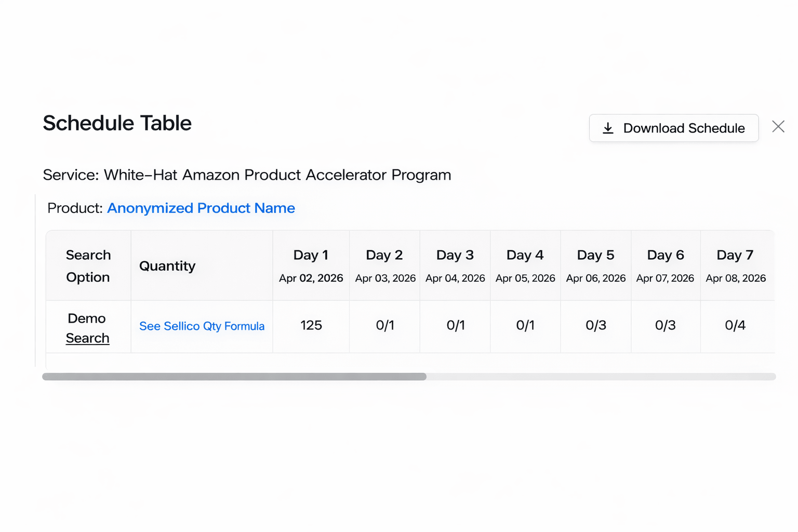
Task: Select the Day 6 column header
Action: click(x=666, y=255)
